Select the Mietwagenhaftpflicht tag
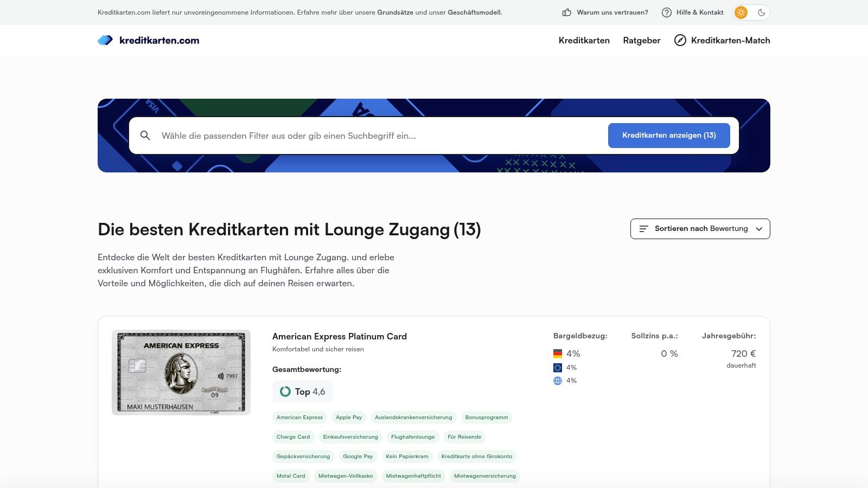The width and height of the screenshot is (868, 488). pos(413,476)
